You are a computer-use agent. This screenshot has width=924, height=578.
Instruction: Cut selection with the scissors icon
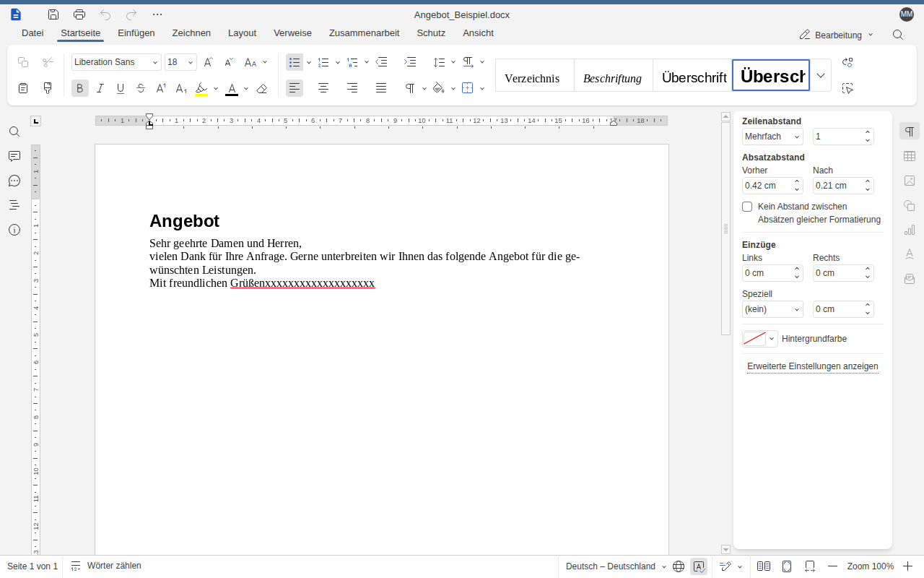pyautogui.click(x=48, y=62)
